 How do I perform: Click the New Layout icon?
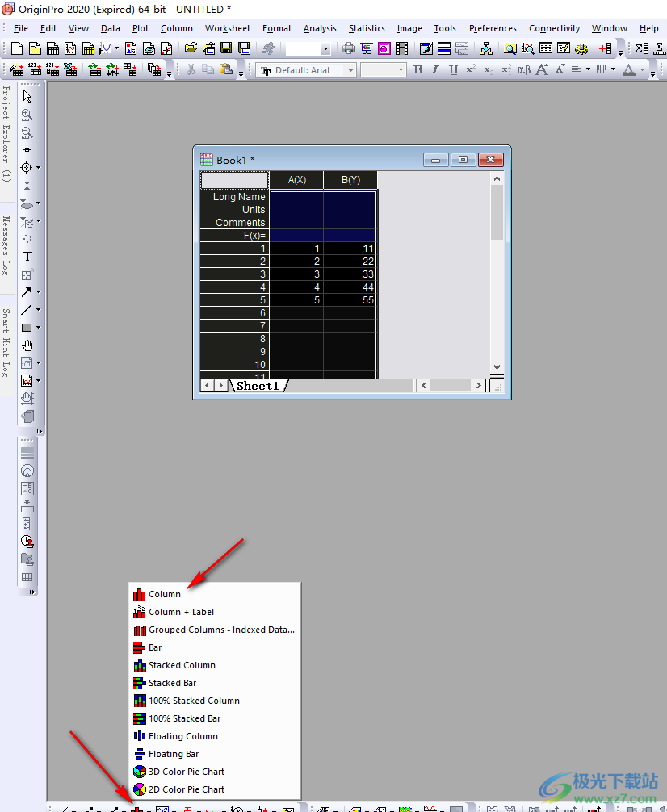(131, 48)
